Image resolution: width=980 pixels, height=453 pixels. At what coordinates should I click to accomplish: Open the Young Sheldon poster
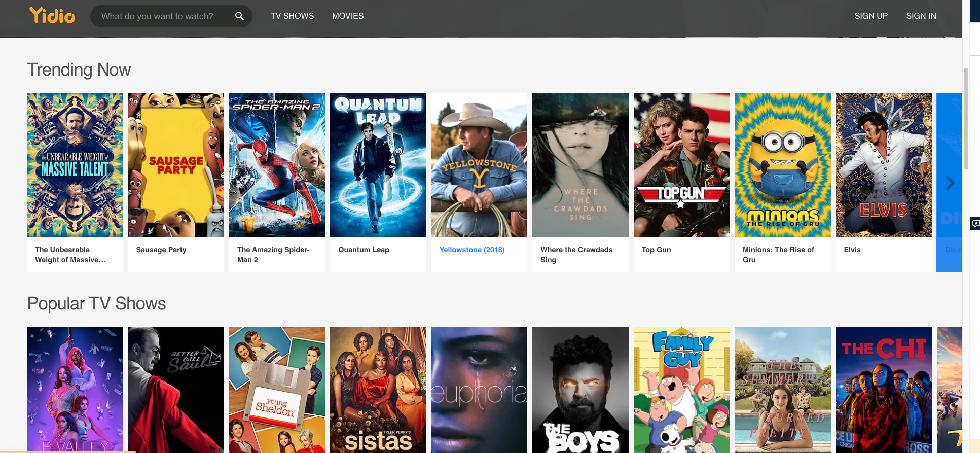(277, 390)
